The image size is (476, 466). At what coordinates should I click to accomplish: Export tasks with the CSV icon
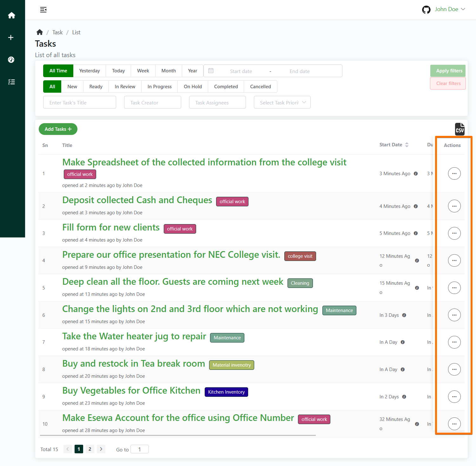[x=460, y=129]
